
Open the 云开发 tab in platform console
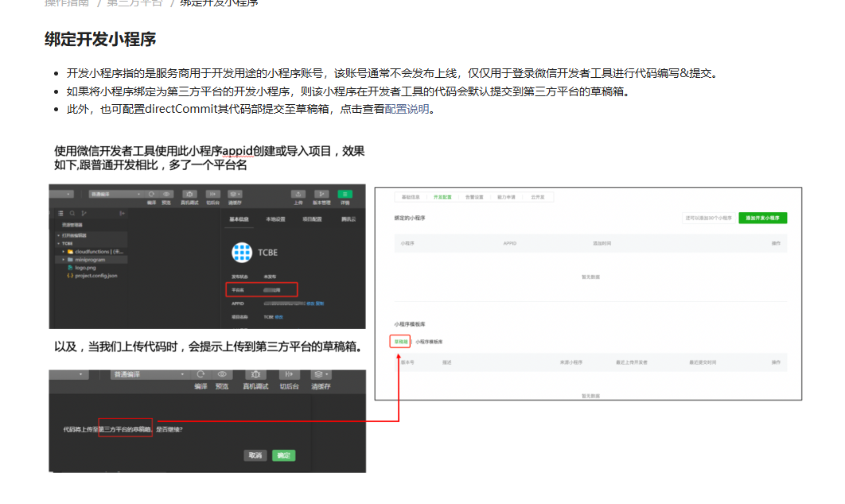click(538, 197)
